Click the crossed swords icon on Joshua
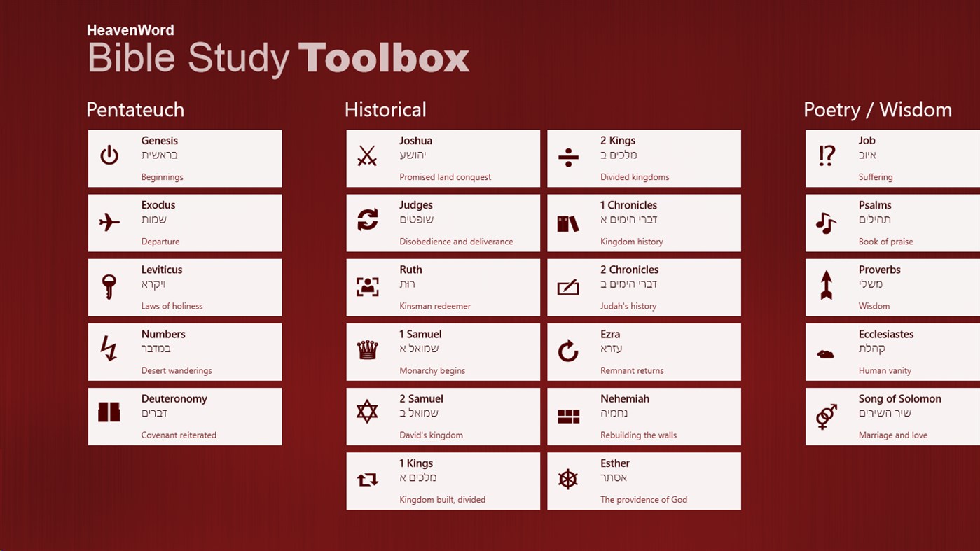Screen dimensions: 980x551 pos(367,155)
